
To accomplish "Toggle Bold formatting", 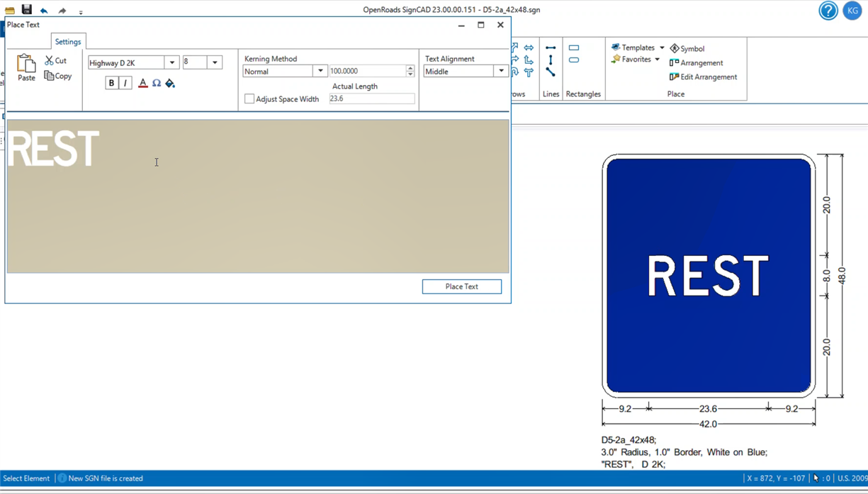I will (x=111, y=83).
